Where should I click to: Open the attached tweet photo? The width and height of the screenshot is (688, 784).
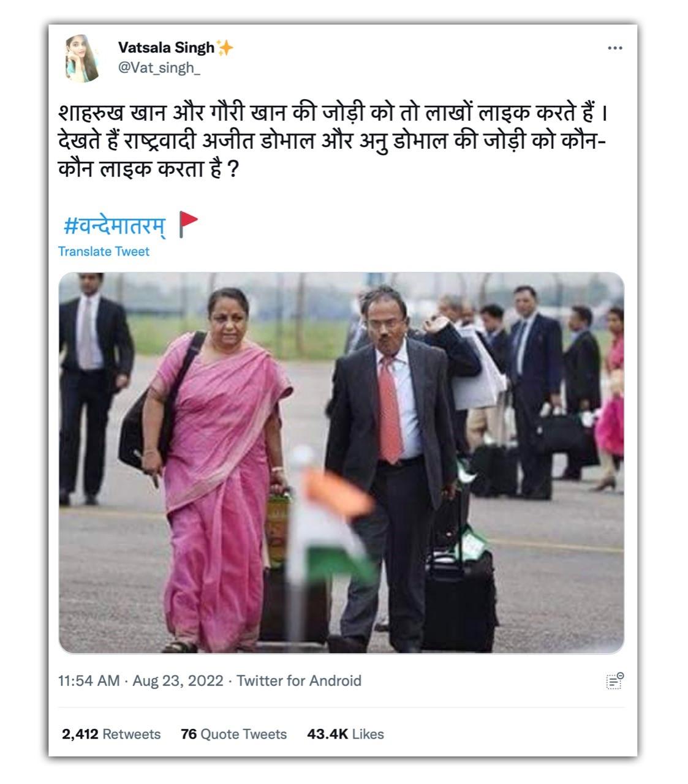341,463
